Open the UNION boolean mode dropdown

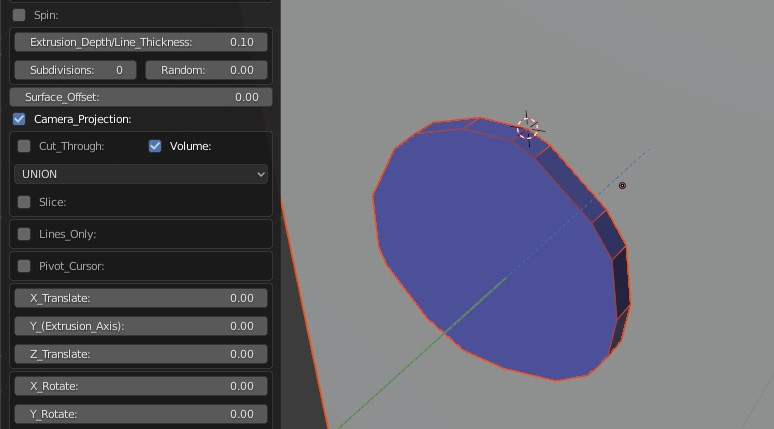tap(141, 174)
